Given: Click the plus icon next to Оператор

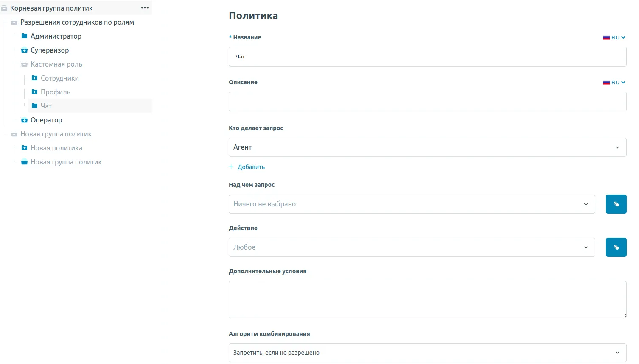Looking at the screenshot, I should [25, 120].
